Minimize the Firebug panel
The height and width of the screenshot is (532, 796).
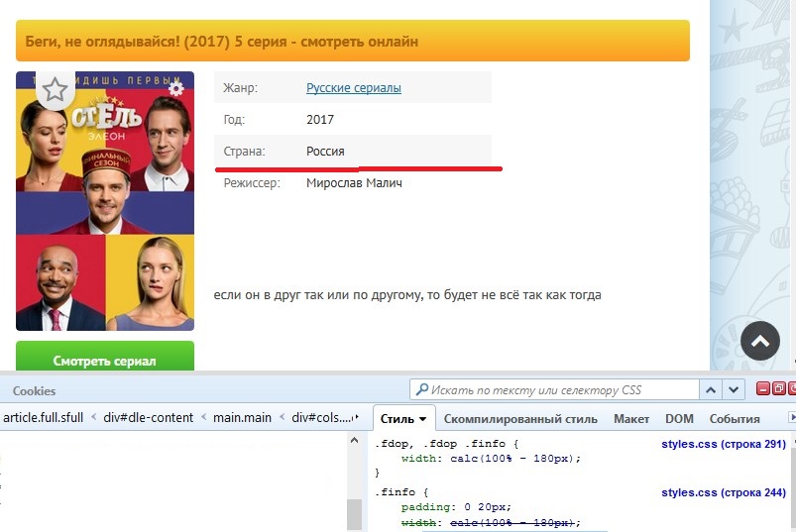[763, 388]
